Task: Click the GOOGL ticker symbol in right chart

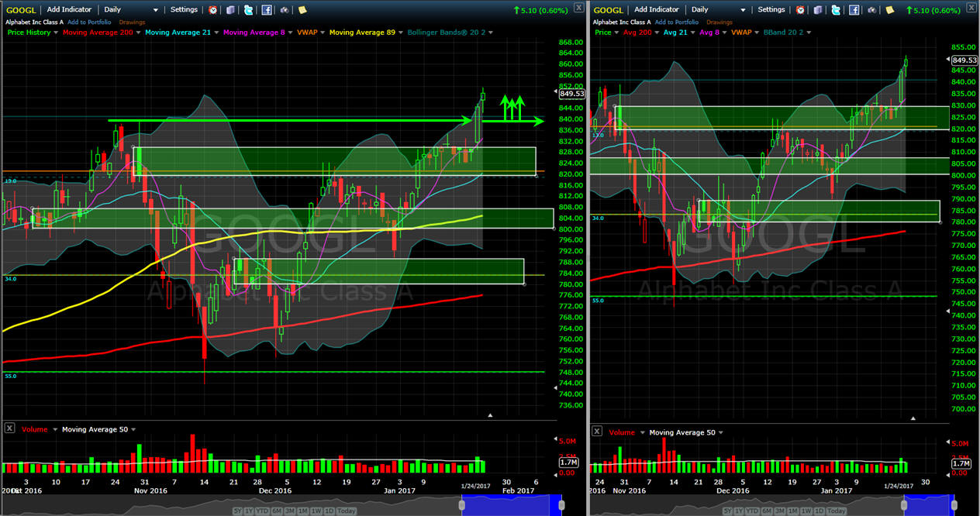Action: [x=609, y=11]
